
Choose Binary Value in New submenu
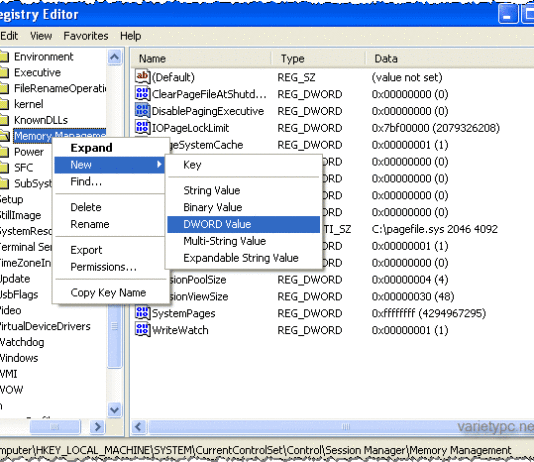244,207
